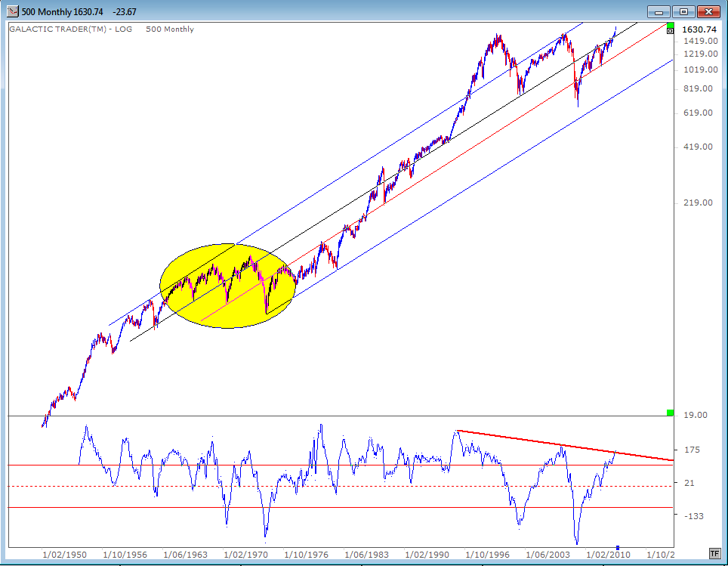Image resolution: width=728 pixels, height=566 pixels.
Task: Click the 1/02/1970 date label
Action: coord(245,555)
